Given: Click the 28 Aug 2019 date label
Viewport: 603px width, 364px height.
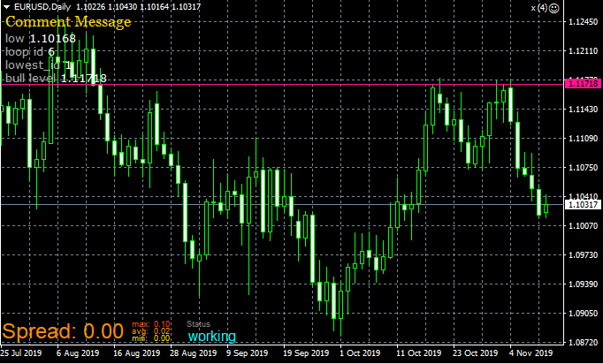Looking at the screenshot, I should click(x=194, y=353).
